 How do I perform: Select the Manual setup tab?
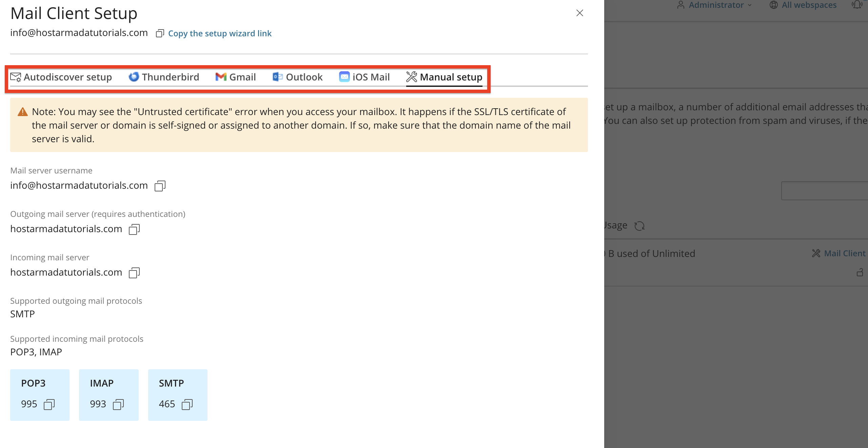tap(444, 77)
